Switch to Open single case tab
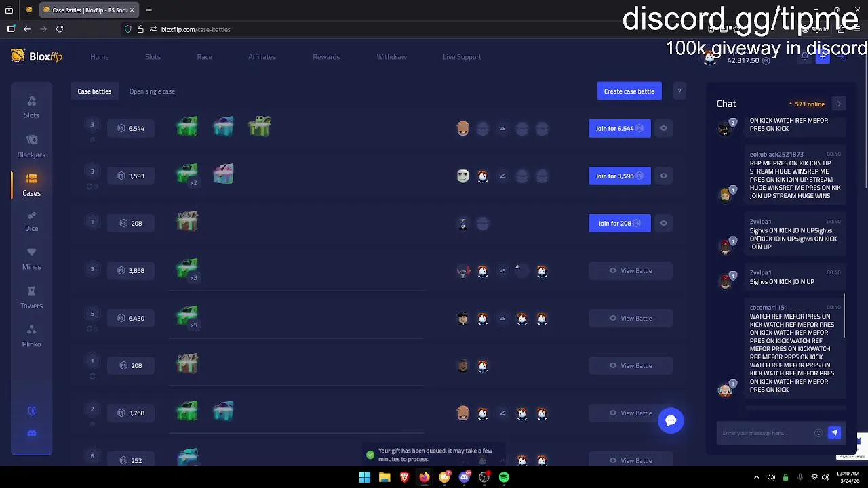Screen dimensions: 868x488 [152, 91]
